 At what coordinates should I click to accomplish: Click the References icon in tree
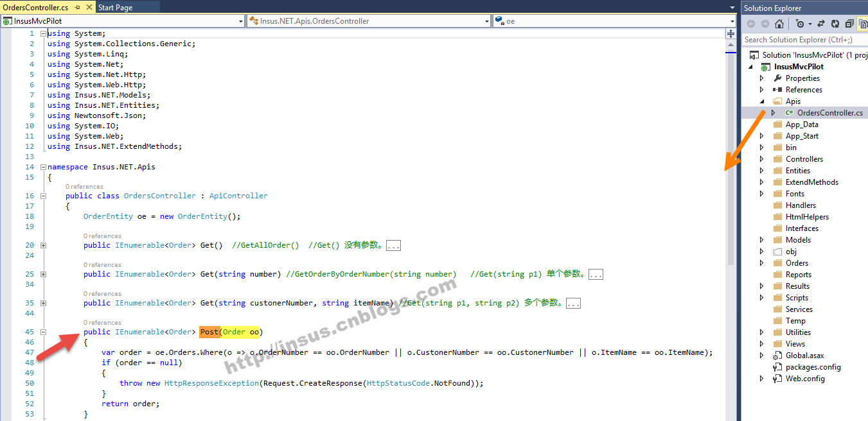tap(777, 90)
